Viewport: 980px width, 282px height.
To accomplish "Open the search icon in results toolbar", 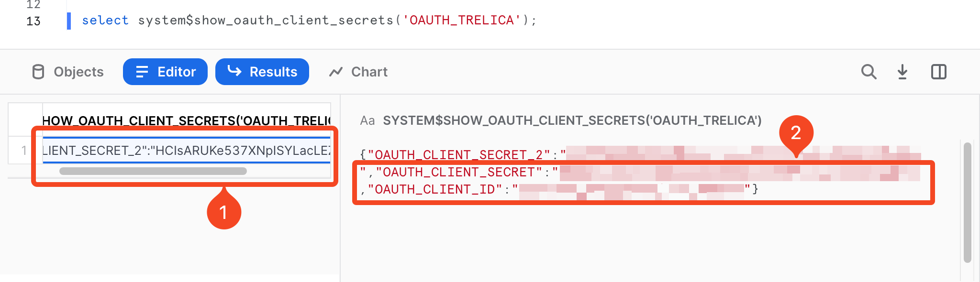I will coord(869,72).
